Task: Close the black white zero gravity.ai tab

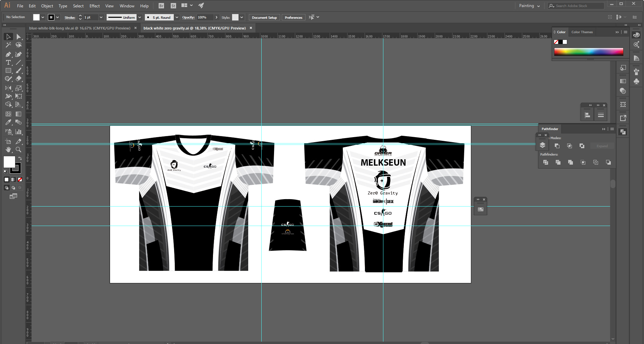Action: pos(251,28)
